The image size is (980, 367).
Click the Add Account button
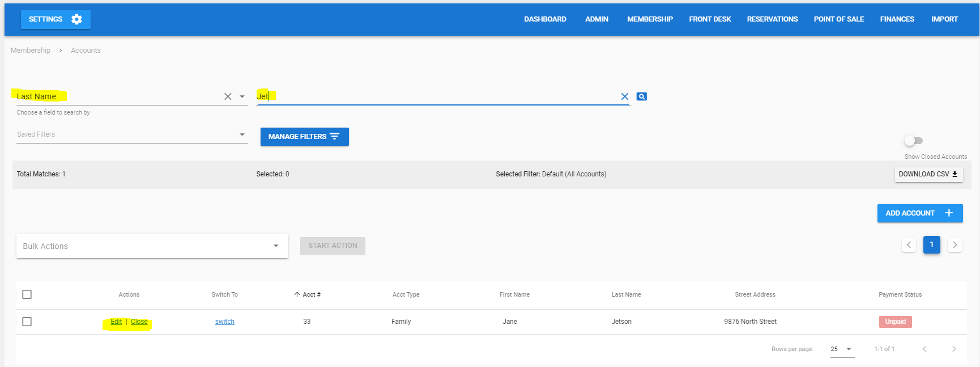coord(920,213)
